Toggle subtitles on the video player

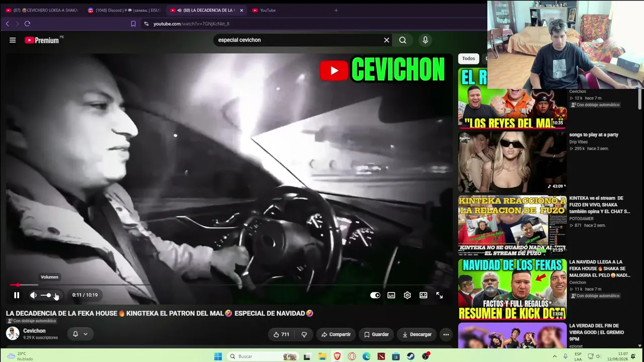point(391,295)
